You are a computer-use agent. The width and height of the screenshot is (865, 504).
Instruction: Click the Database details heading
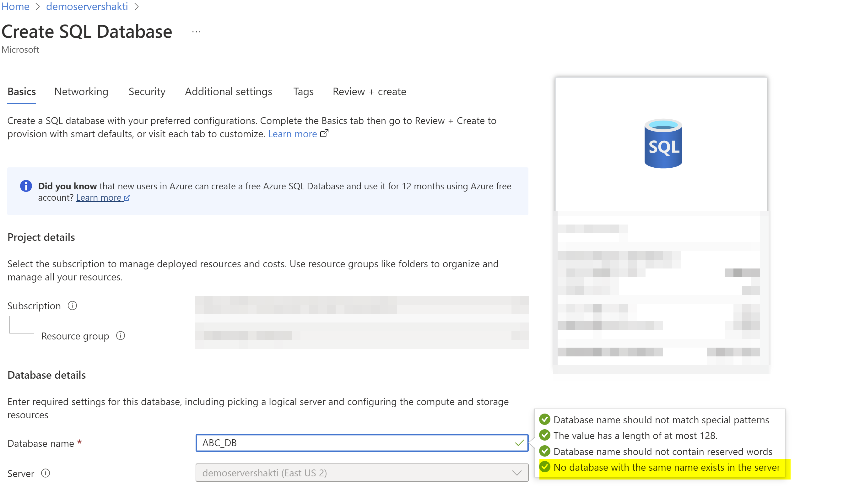coord(47,375)
